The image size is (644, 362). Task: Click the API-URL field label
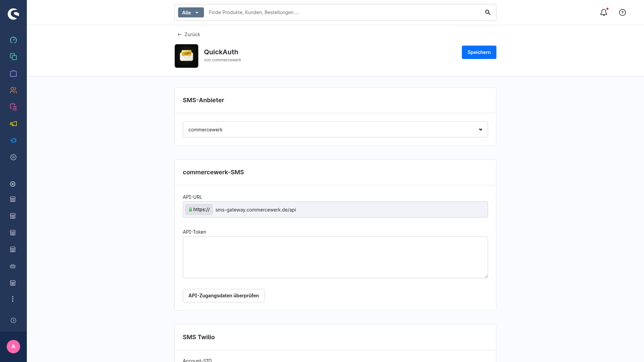pos(193,197)
